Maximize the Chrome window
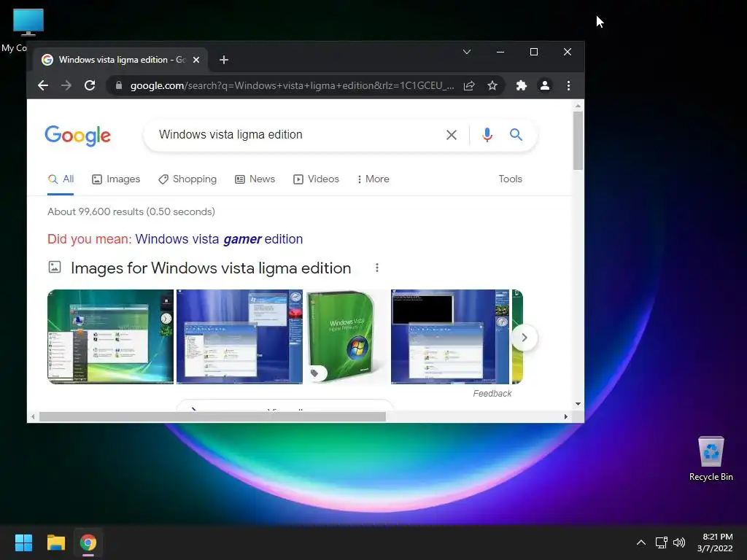Screen dimensions: 747x560 coord(534,52)
